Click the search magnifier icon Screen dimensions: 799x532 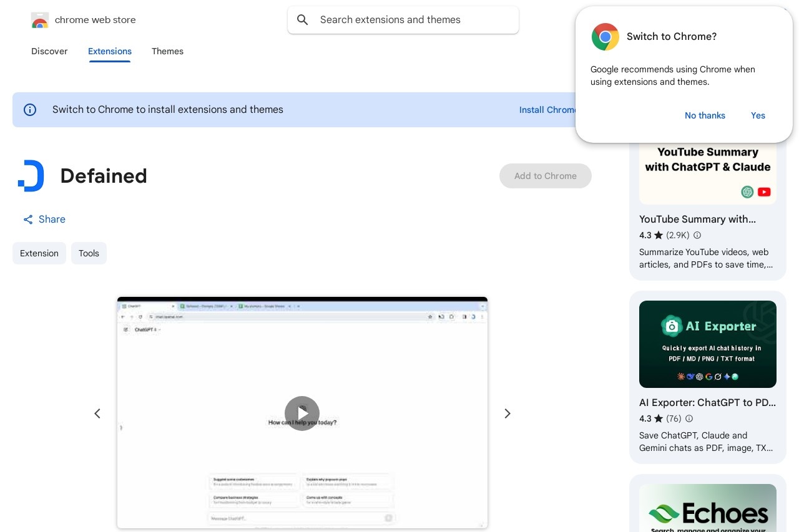coord(303,20)
